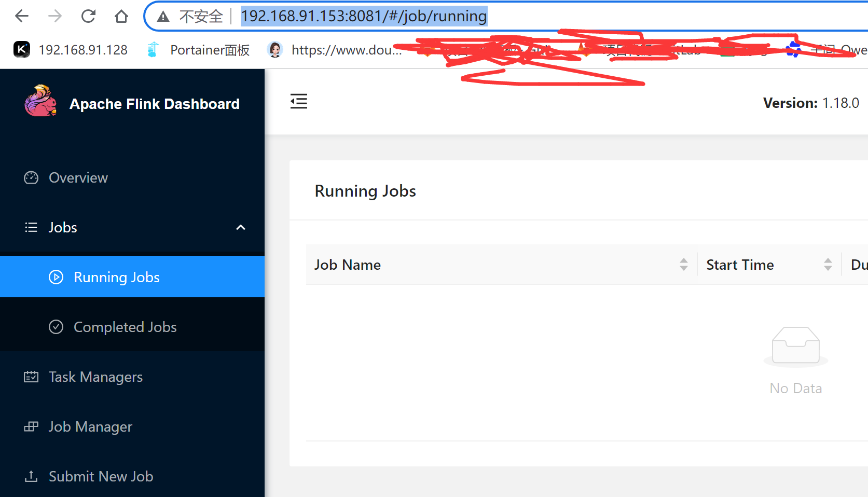Go back using browser back arrow
Screen dimensions: 868x497
[22, 17]
